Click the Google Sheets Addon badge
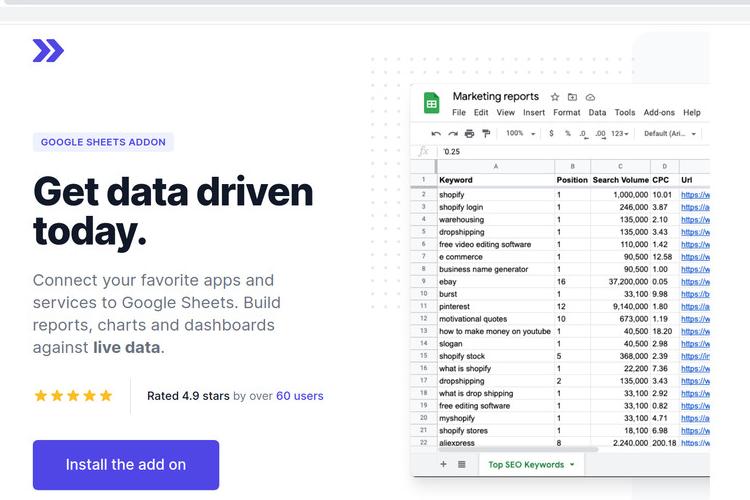Screen dimensions: 750x500 pyautogui.click(x=103, y=142)
